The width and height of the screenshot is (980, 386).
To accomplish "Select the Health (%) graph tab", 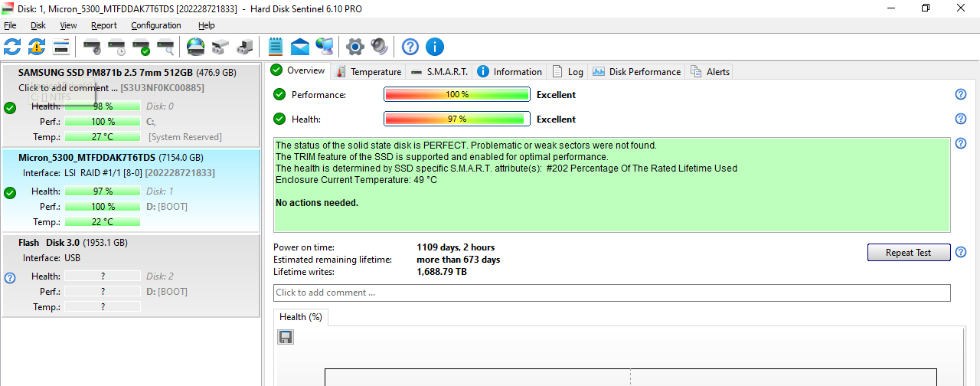I will [x=301, y=316].
